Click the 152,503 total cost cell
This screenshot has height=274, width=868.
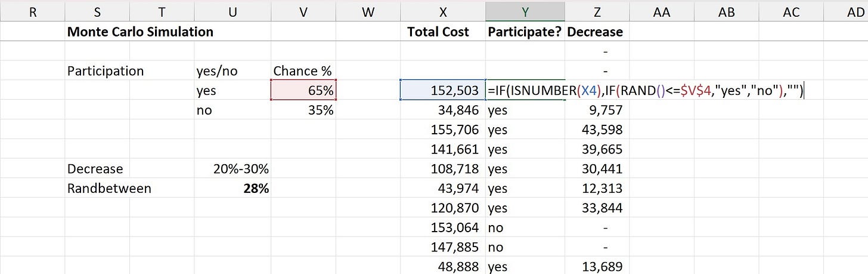click(443, 90)
